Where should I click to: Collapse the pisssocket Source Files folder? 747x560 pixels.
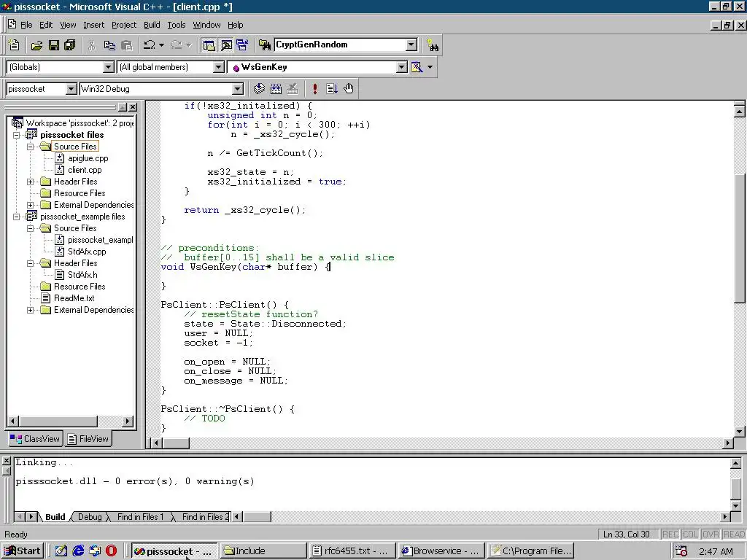[x=30, y=147]
